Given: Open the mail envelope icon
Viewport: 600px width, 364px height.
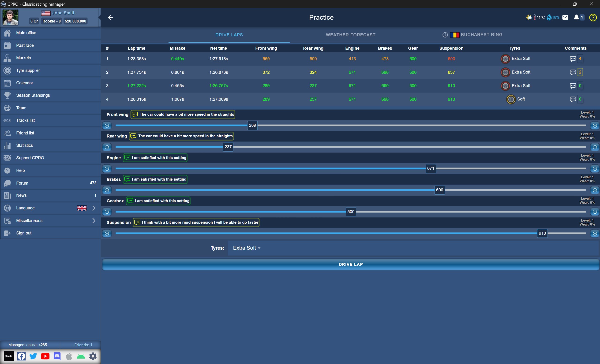Looking at the screenshot, I should click(x=565, y=17).
